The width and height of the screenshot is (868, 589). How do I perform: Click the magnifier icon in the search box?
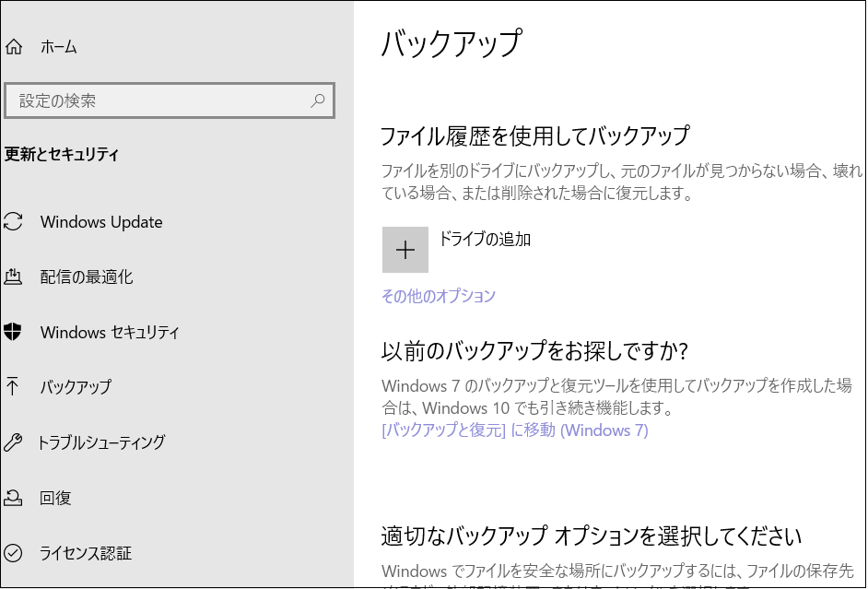318,100
